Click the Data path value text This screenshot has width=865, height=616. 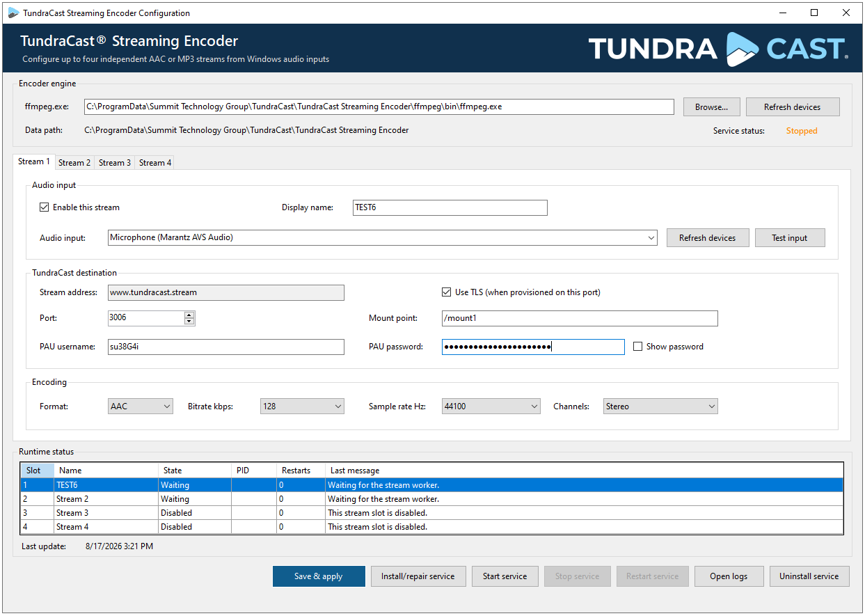(246, 130)
